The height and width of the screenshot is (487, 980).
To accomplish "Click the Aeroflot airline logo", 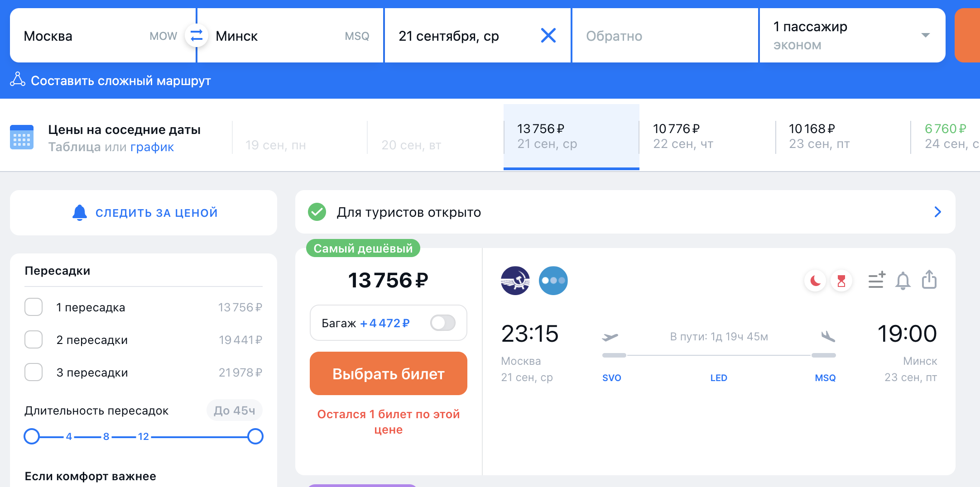I will pos(515,281).
